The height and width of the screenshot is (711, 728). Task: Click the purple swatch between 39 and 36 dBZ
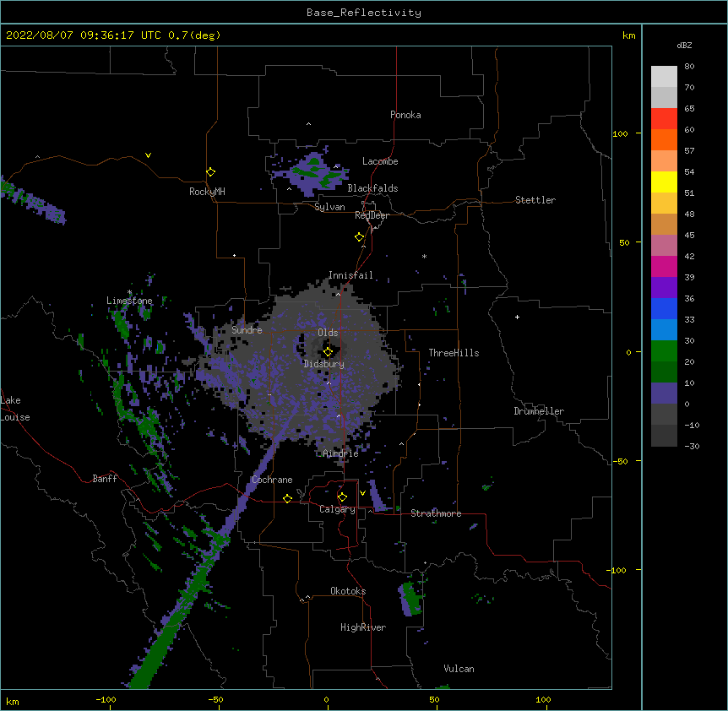click(x=664, y=288)
